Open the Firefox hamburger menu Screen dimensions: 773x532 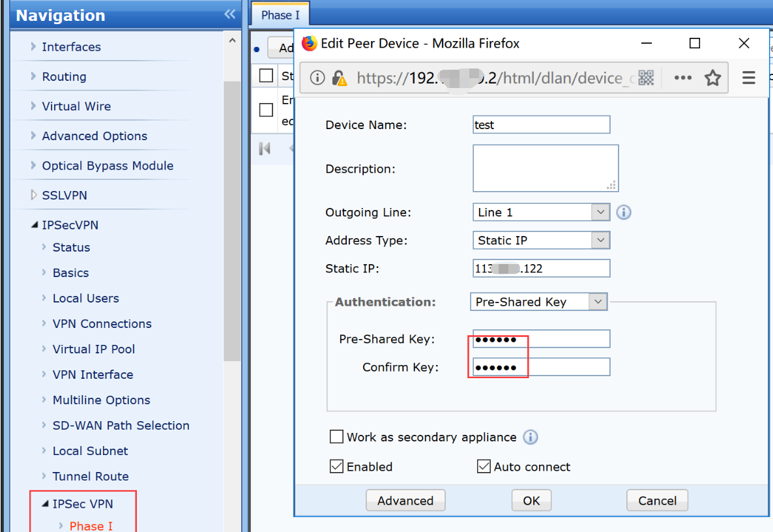748,78
